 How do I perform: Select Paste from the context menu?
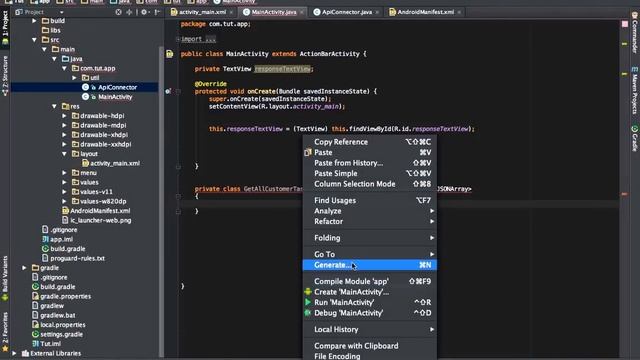(369, 152)
